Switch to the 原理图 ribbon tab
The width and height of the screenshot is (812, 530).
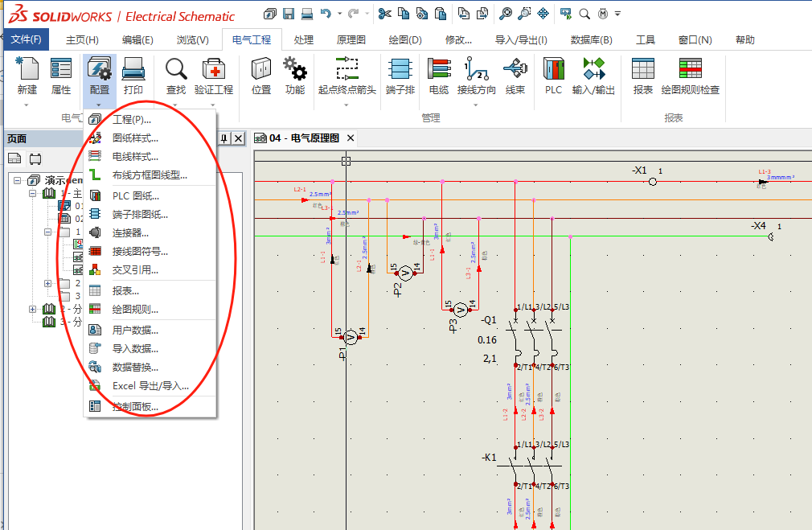(351, 39)
